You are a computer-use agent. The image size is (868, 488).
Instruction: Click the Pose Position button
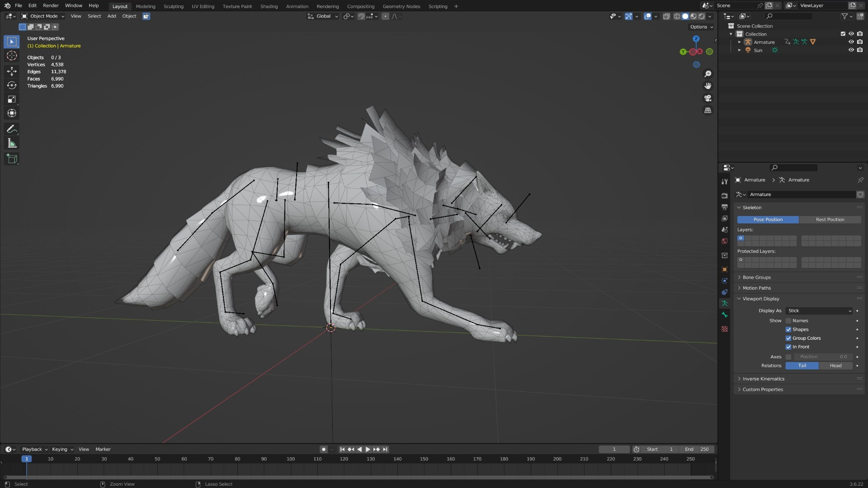pos(768,220)
